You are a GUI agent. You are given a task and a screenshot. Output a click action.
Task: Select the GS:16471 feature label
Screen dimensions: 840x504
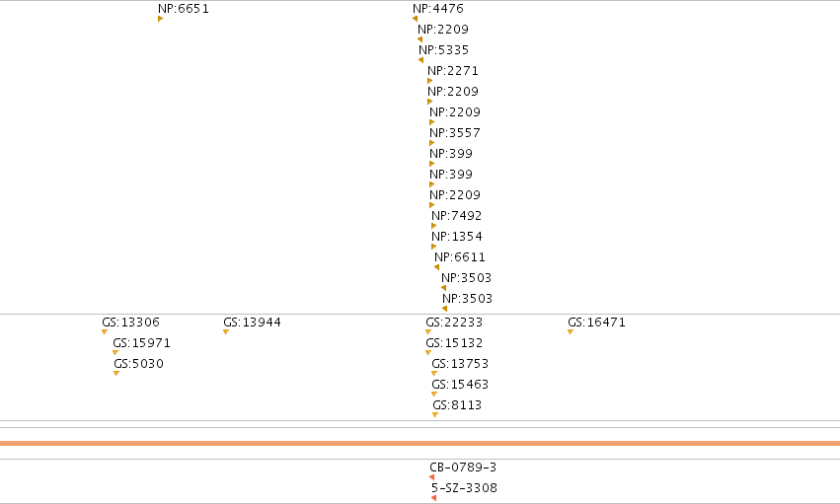pos(596,323)
